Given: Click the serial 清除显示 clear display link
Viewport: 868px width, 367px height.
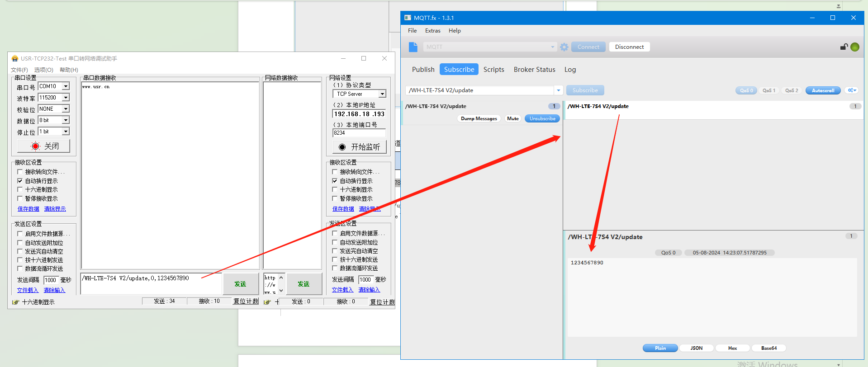Looking at the screenshot, I should [x=55, y=209].
